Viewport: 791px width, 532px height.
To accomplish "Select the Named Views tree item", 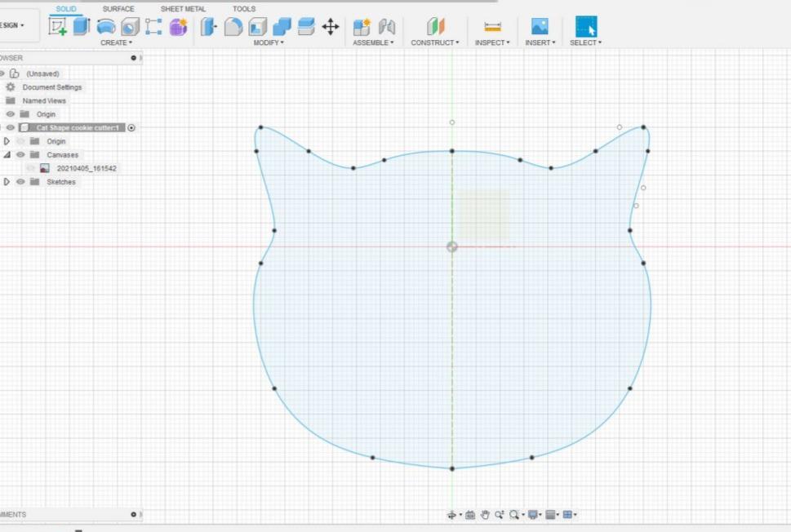I will point(44,100).
